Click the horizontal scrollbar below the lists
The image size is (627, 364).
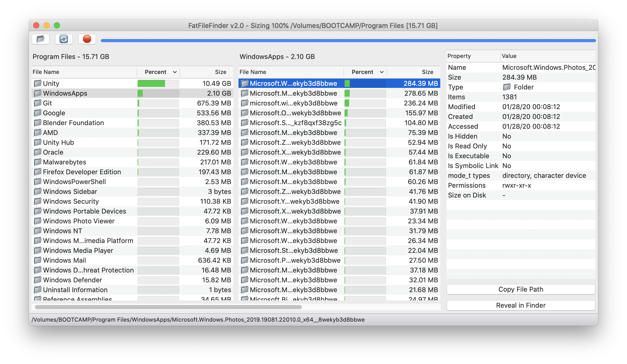point(168,307)
